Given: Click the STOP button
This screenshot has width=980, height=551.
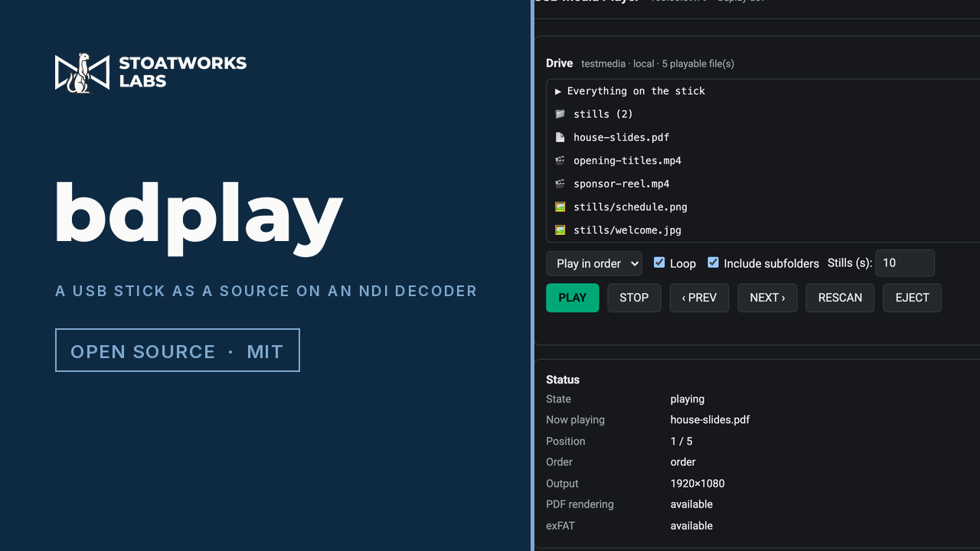Looking at the screenshot, I should pos(634,298).
